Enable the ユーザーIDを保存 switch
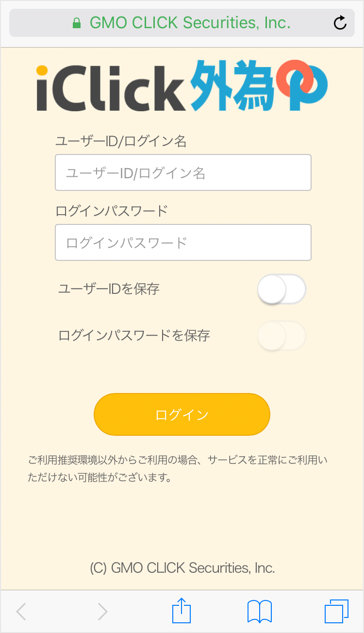The image size is (364, 633). click(281, 290)
